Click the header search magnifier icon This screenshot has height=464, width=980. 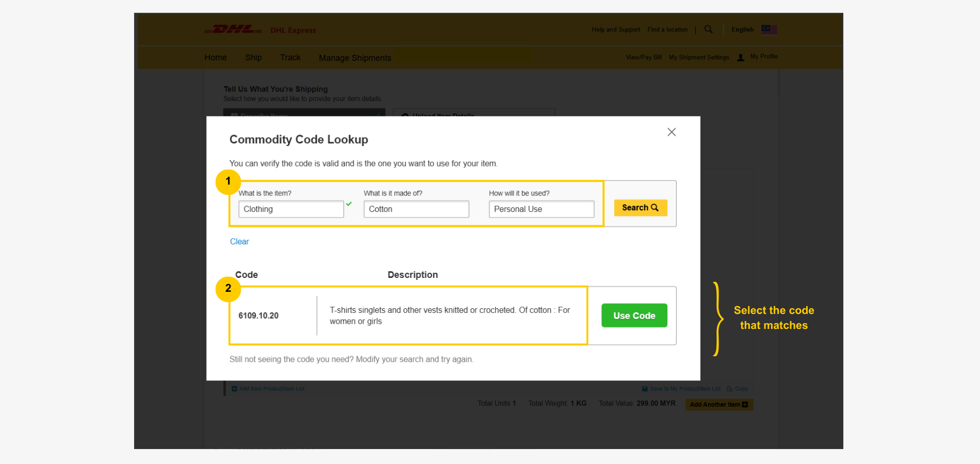(709, 29)
